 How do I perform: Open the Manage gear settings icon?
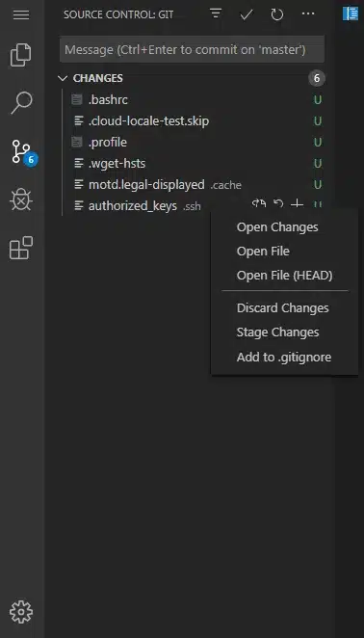21,611
